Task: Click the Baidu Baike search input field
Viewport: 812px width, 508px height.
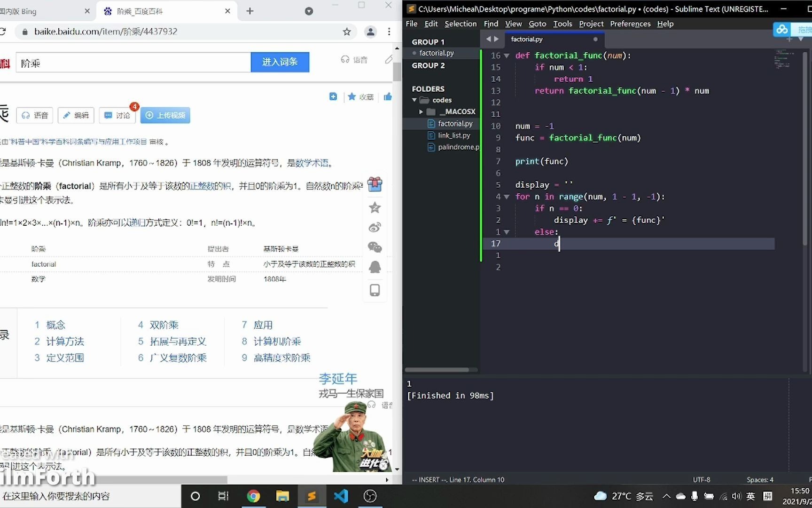Action: (133, 63)
